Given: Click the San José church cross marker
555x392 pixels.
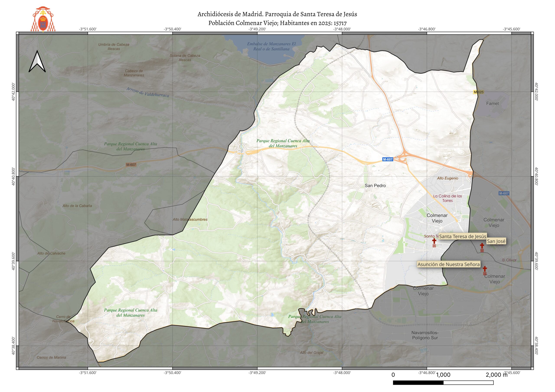Looking at the screenshot, I should pos(482,246).
